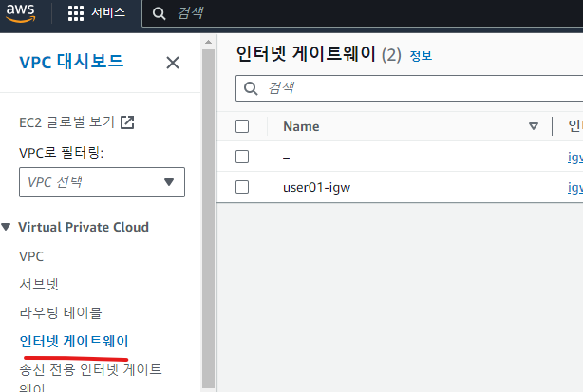Close the VPC side navigation panel
583x392 pixels.
pos(173,63)
